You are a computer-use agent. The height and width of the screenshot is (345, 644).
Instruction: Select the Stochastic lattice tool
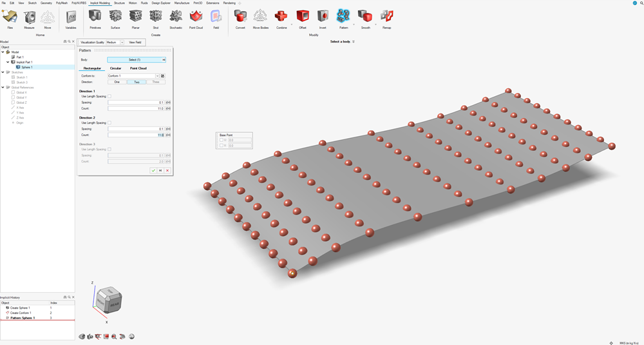click(x=175, y=17)
